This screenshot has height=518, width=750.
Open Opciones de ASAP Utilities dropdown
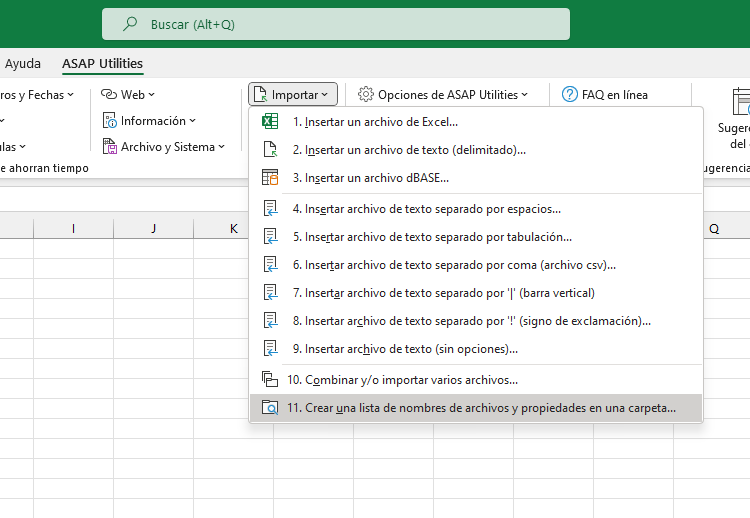coord(443,94)
